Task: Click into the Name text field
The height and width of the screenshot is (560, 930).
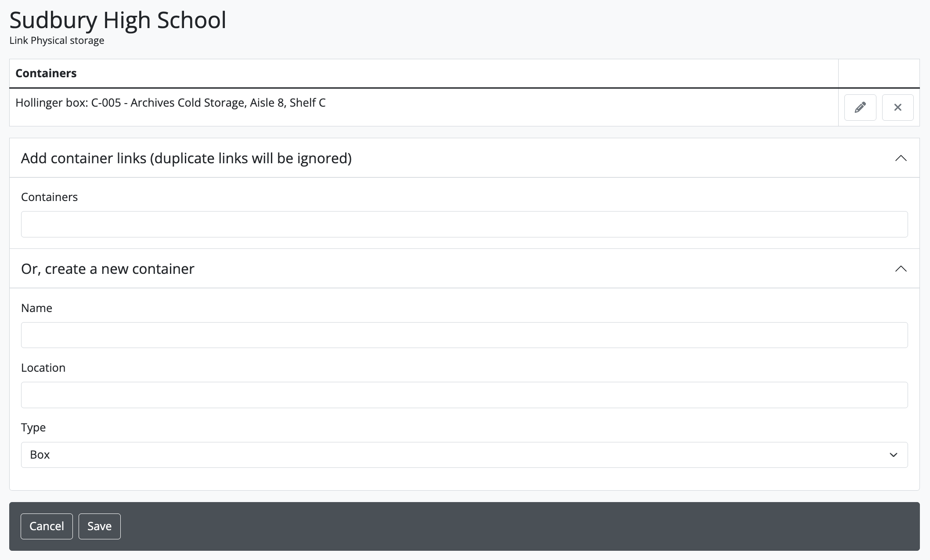Action: point(464,335)
